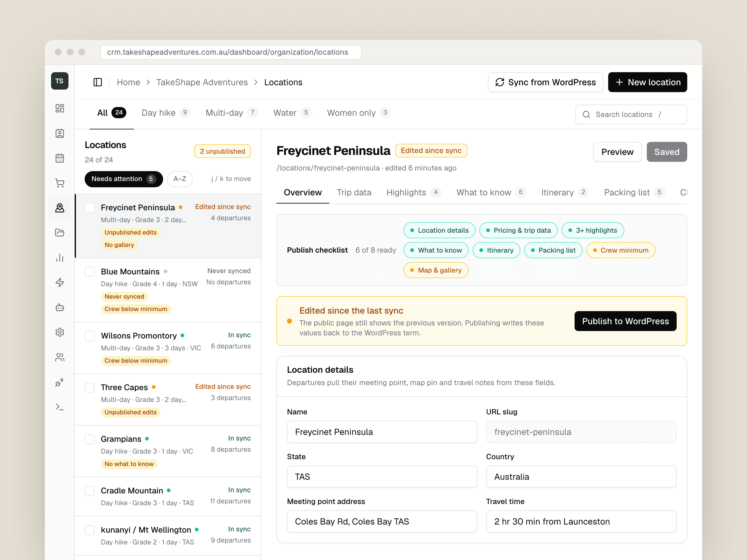747x560 pixels.
Task: Click the Preview button
Action: pos(617,152)
